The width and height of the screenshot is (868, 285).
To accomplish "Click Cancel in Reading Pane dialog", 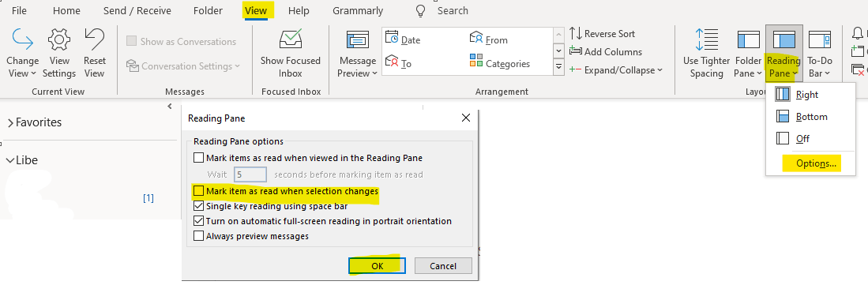I will click(443, 265).
